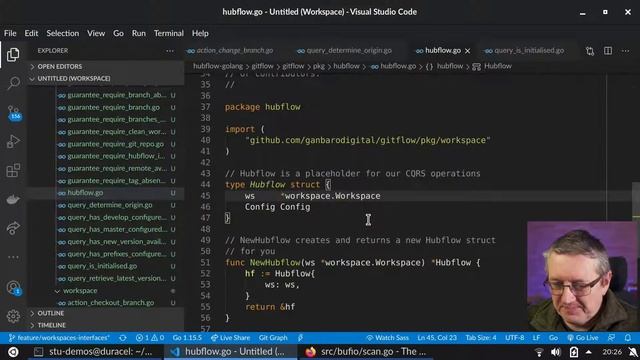Click the editor vertical scrollbar
640x360 pixels.
pyautogui.click(x=636, y=202)
